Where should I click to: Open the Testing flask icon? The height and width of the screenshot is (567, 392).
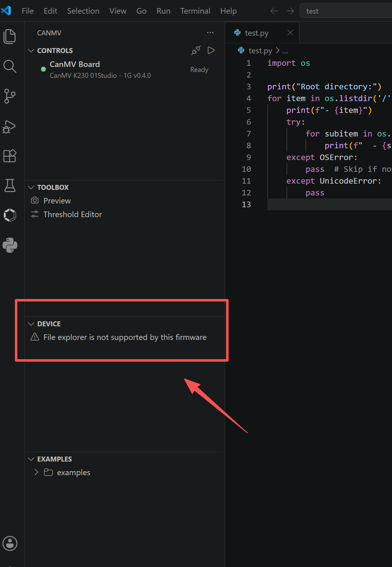[10, 185]
